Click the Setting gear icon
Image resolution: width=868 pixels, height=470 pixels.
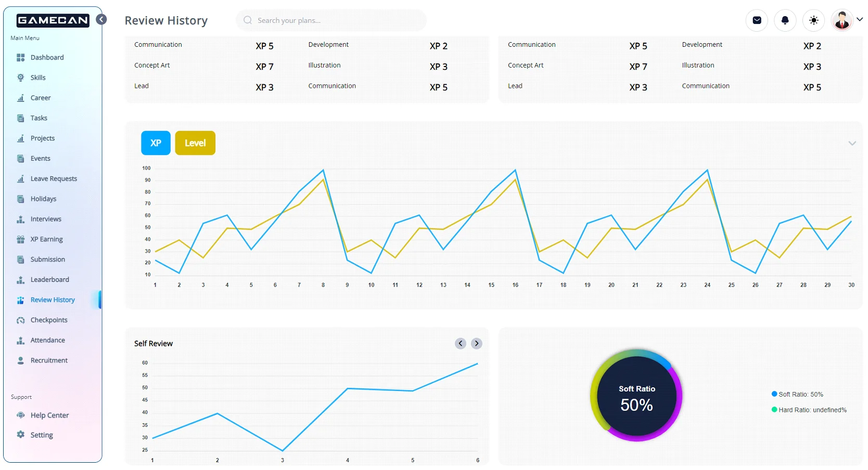(21, 435)
